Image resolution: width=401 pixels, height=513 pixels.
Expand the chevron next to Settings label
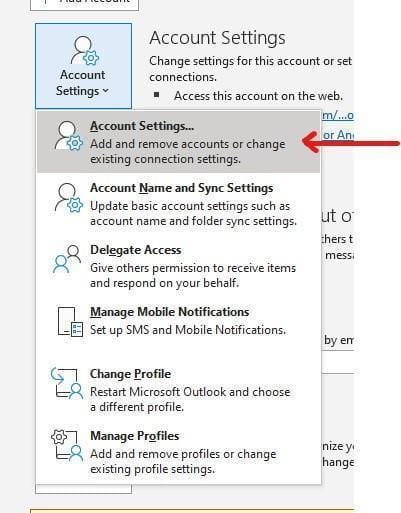(106, 91)
